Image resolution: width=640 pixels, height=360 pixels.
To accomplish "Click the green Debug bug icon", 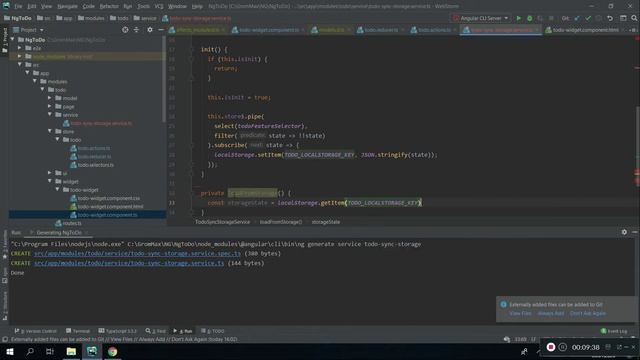I will (529, 18).
